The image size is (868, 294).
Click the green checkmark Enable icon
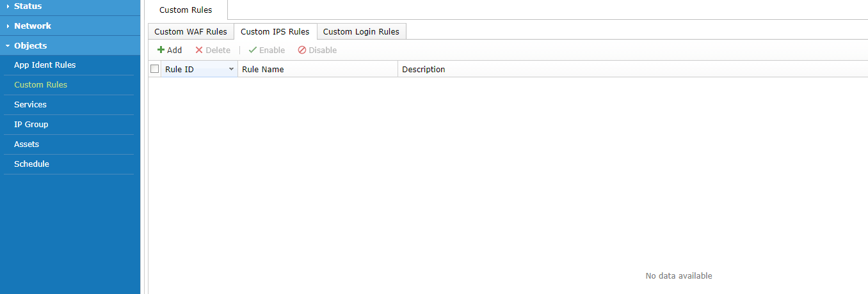point(252,50)
